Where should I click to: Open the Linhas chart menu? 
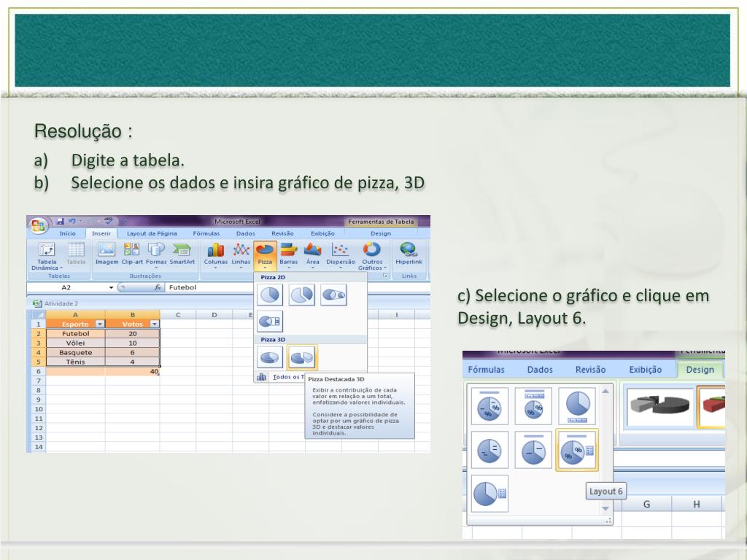click(241, 254)
